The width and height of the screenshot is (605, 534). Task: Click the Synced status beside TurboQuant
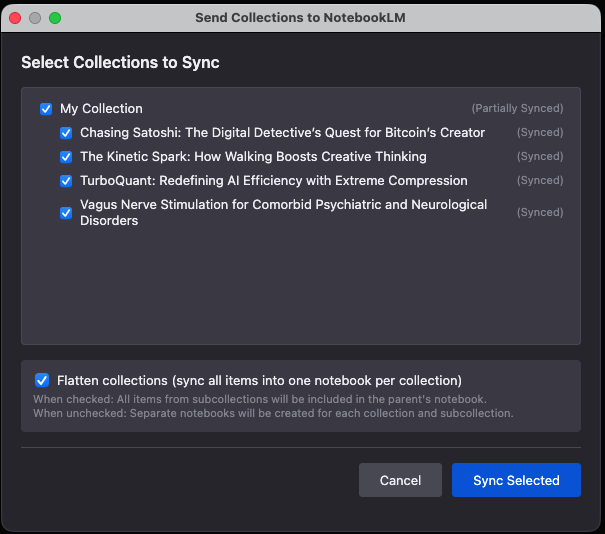[x=540, y=180]
